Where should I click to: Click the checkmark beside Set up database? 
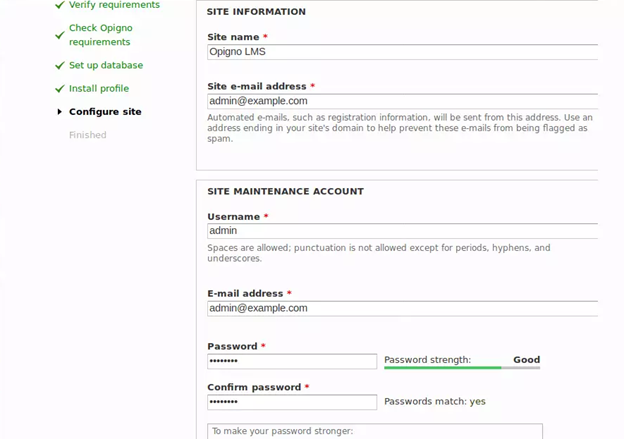point(60,66)
